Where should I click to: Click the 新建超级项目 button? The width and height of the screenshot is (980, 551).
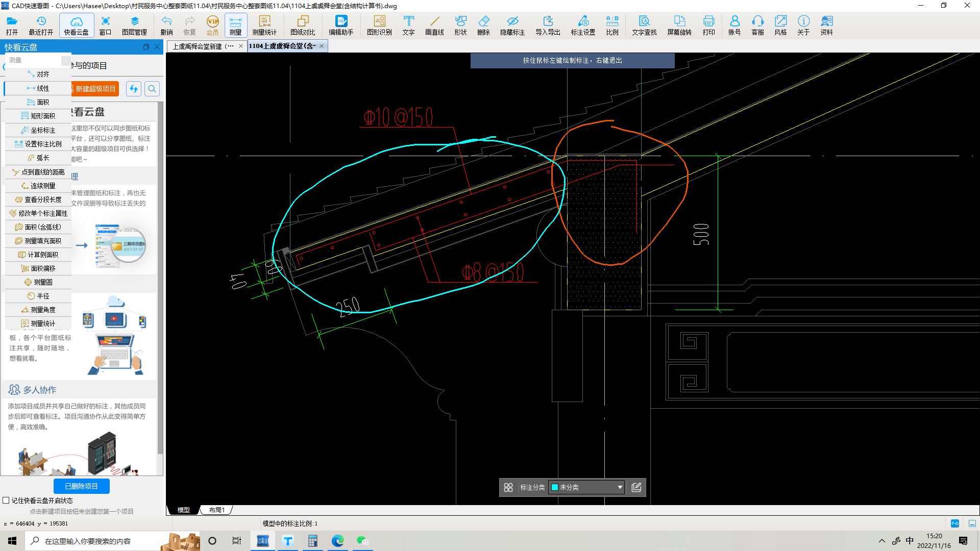pyautogui.click(x=95, y=89)
